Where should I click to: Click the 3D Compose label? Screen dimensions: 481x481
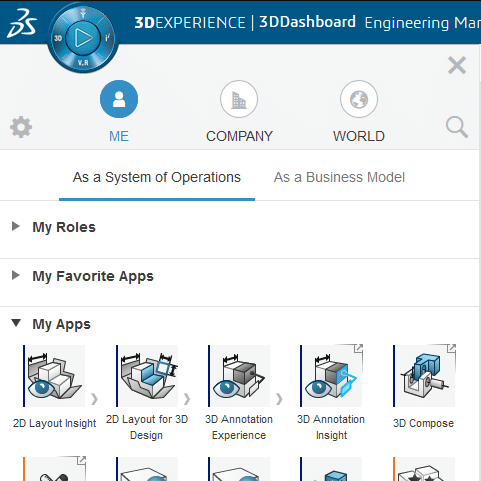423,423
